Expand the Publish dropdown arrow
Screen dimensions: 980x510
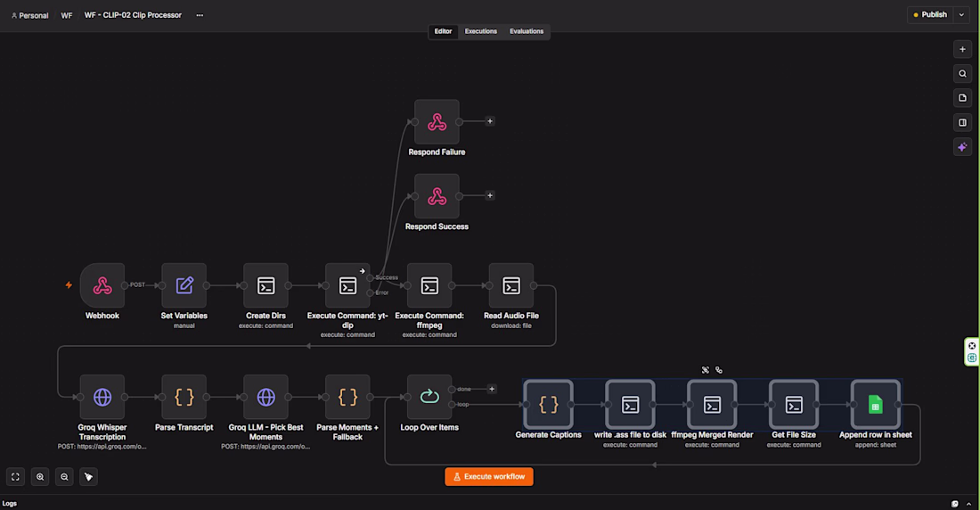pyautogui.click(x=962, y=15)
